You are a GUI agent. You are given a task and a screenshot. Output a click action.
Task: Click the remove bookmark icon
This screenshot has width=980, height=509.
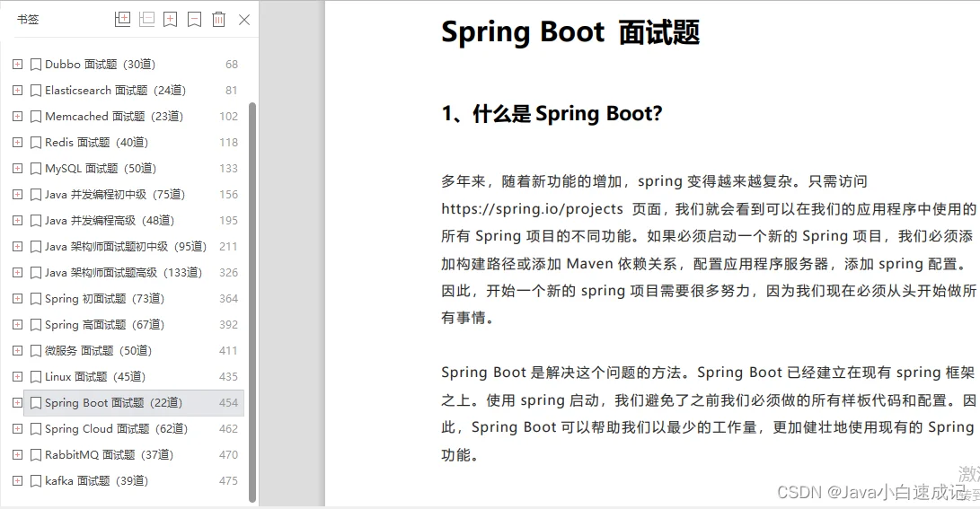[194, 20]
